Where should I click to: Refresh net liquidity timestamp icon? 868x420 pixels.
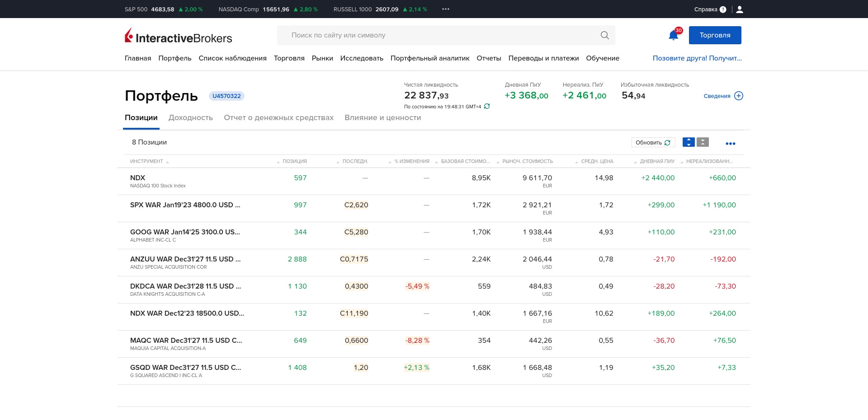pyautogui.click(x=487, y=107)
